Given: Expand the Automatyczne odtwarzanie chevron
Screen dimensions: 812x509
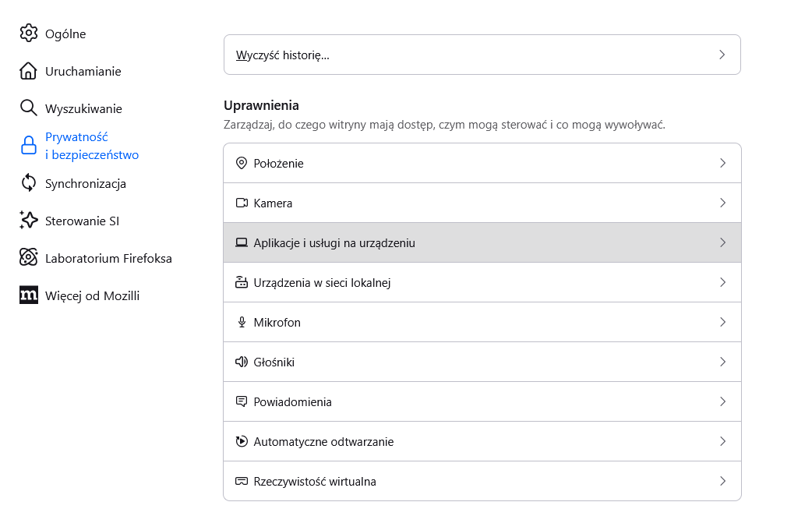Looking at the screenshot, I should (x=722, y=441).
